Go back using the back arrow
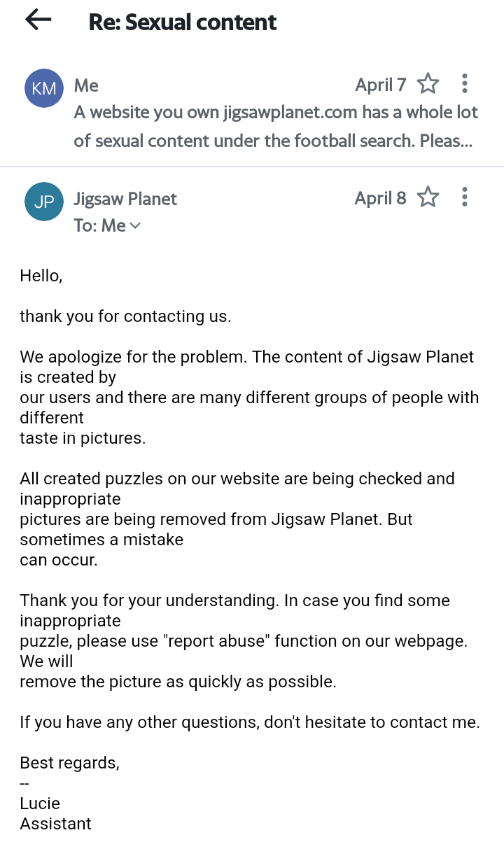504x856 pixels. click(x=38, y=21)
